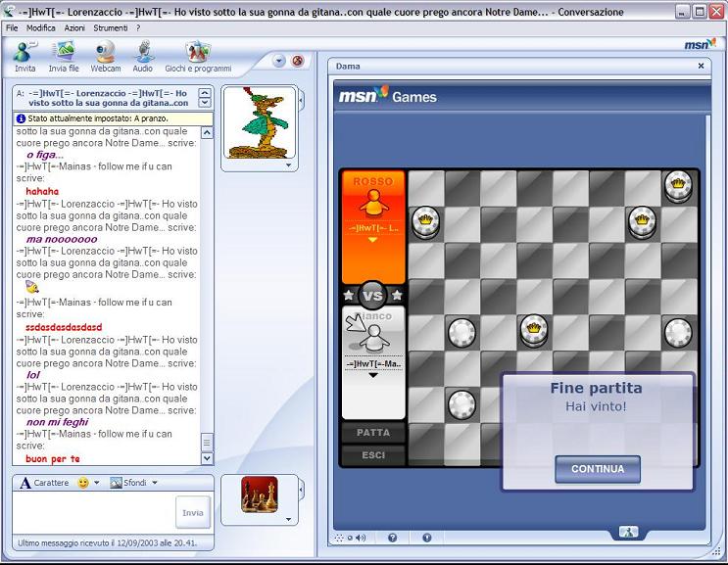728x565 pixels.
Task: Click the CONTINUA button
Action: tap(598, 469)
